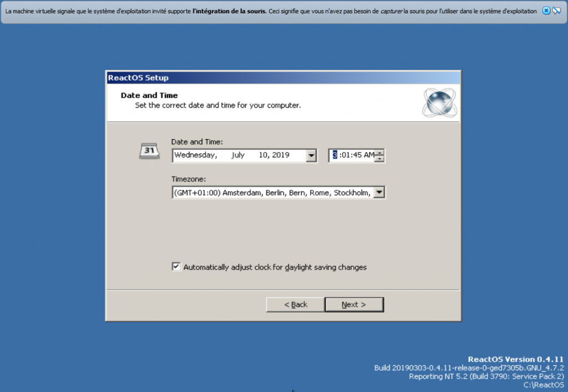Open the date picker dropdown arrow
568x392 pixels.
pyautogui.click(x=311, y=156)
